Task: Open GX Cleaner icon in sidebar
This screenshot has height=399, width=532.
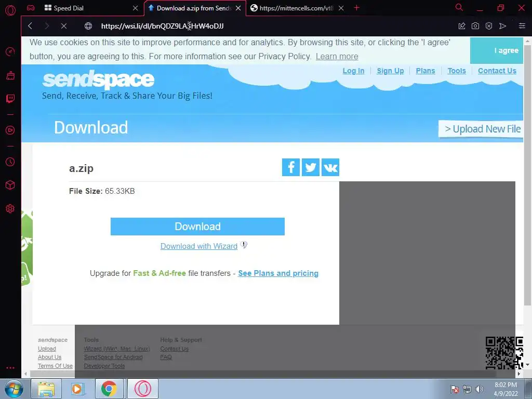Action: coord(10,75)
